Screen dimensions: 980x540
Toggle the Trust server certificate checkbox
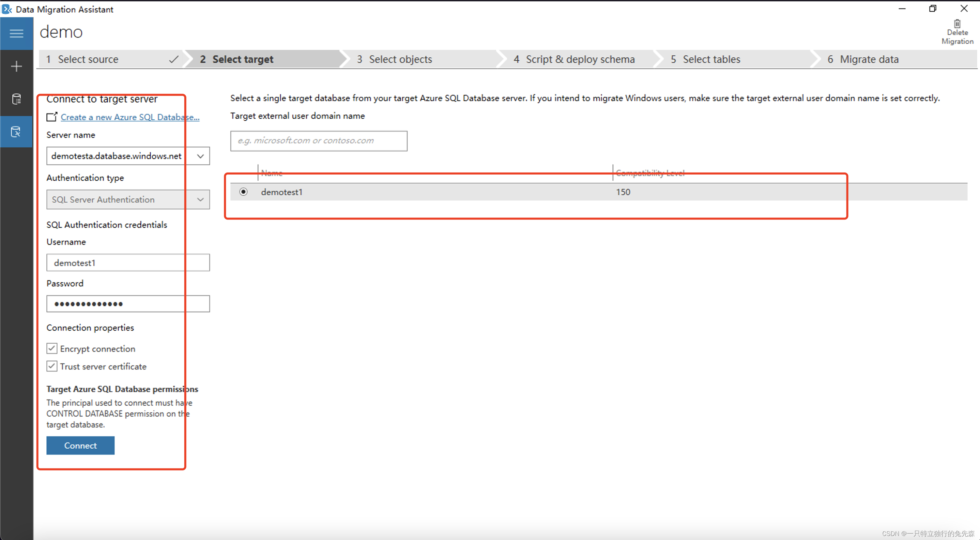52,366
